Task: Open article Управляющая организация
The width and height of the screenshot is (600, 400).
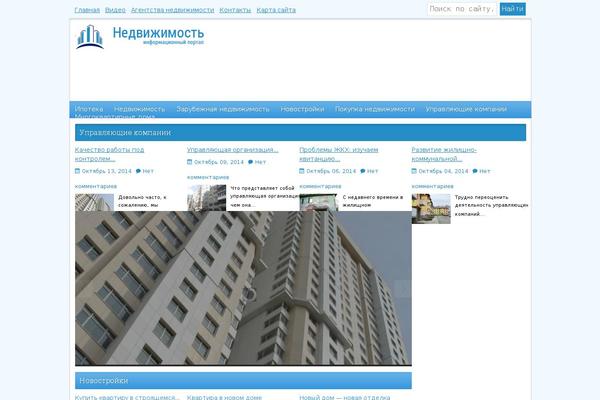Action: click(233, 150)
